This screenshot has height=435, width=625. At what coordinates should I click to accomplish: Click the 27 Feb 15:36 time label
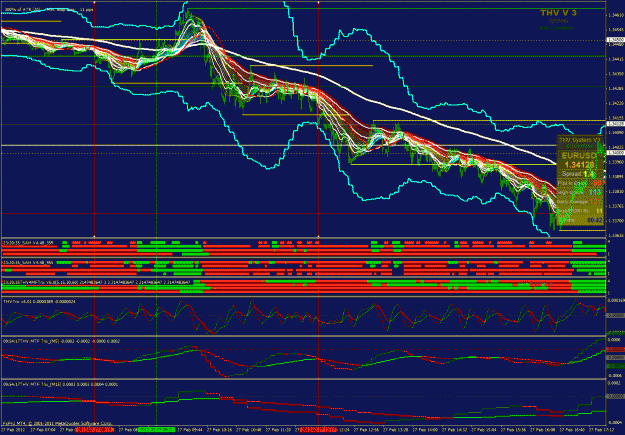[x=514, y=430]
